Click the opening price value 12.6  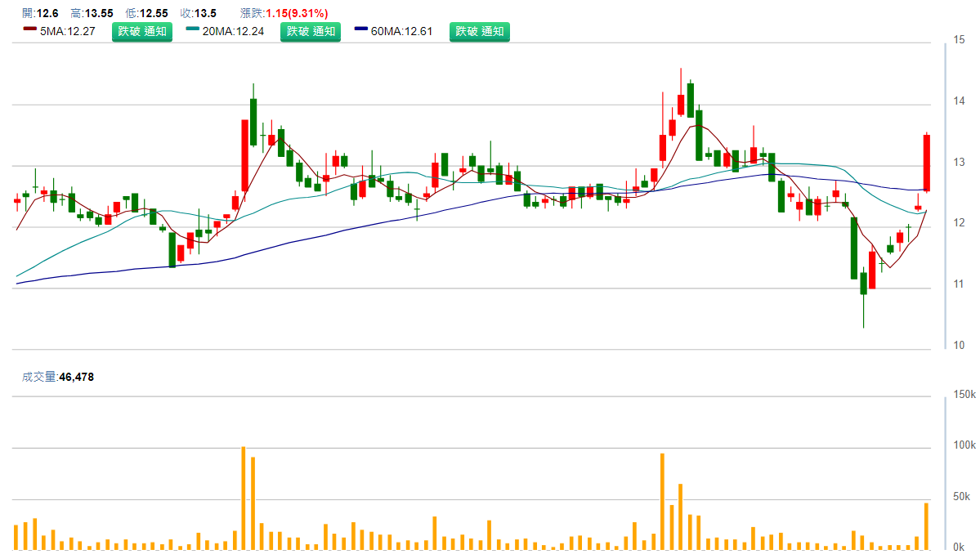tap(48, 13)
